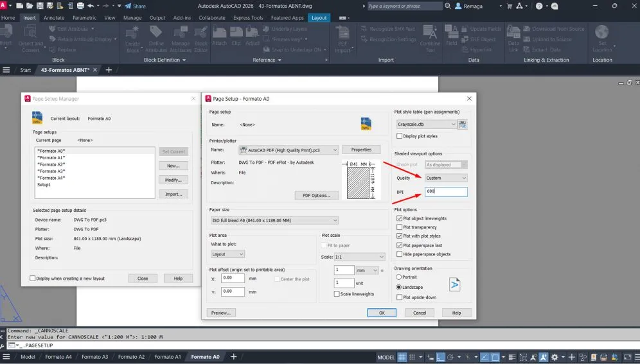Open the printer/plotter Name dropdown

point(289,150)
